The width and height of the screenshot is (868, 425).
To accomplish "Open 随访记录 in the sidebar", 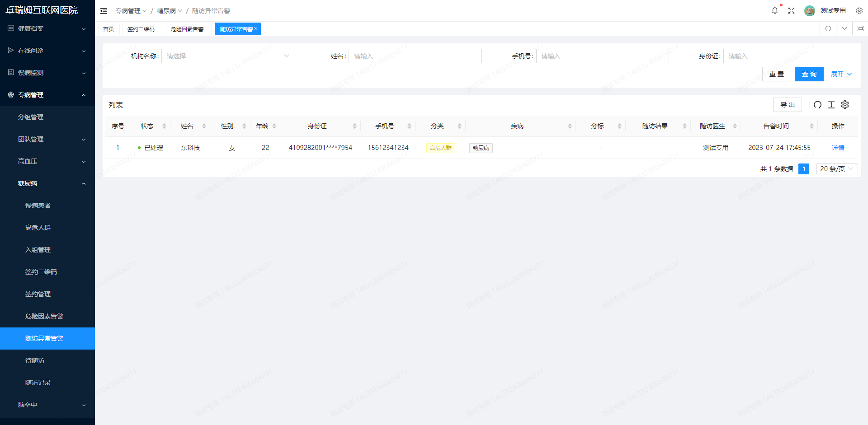I will [x=47, y=383].
